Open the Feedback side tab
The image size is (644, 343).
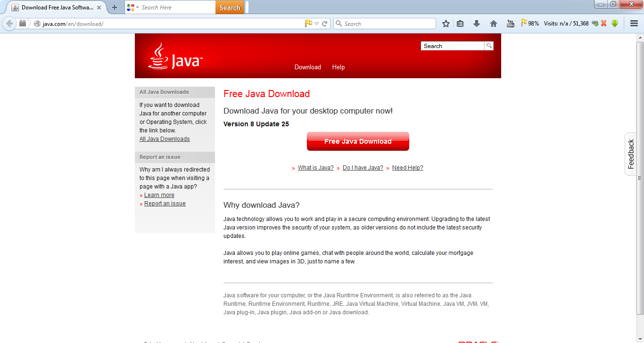click(631, 154)
